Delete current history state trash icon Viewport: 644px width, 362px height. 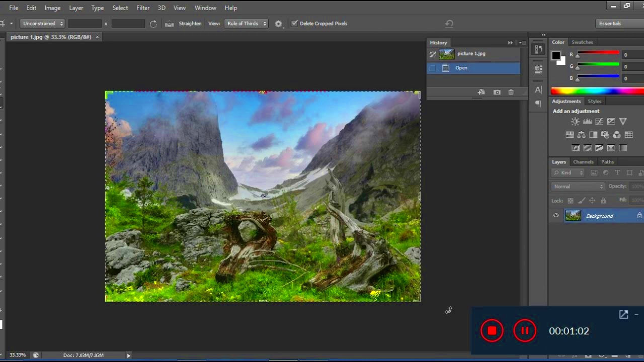[511, 93]
